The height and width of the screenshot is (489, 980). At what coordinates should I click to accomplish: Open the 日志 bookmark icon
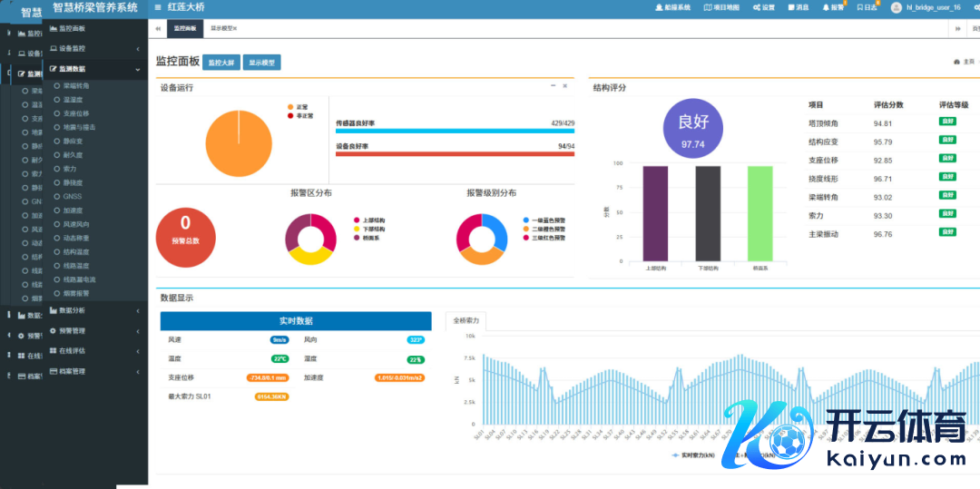860,7
